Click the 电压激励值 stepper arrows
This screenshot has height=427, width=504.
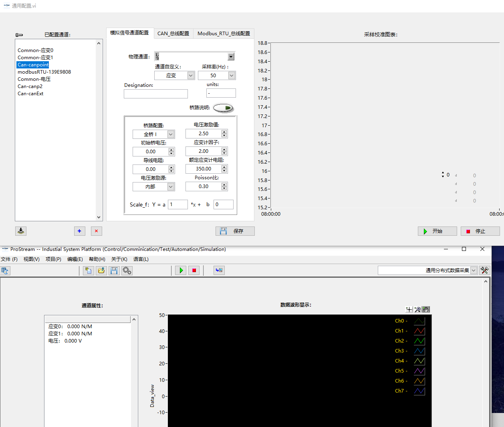point(224,134)
